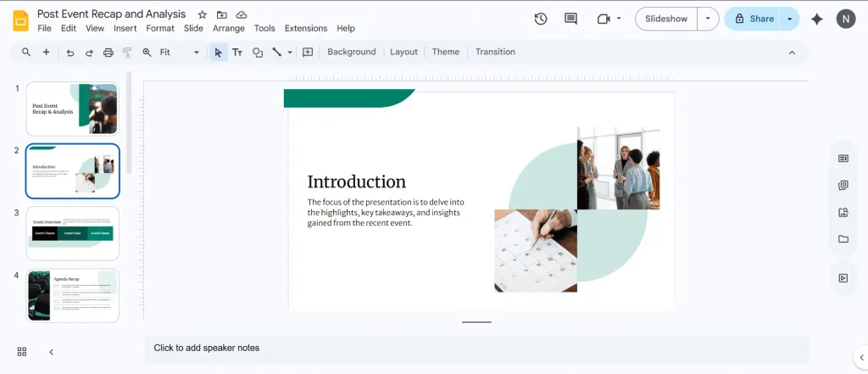Open the Theme panel
868x374 pixels.
click(x=446, y=52)
